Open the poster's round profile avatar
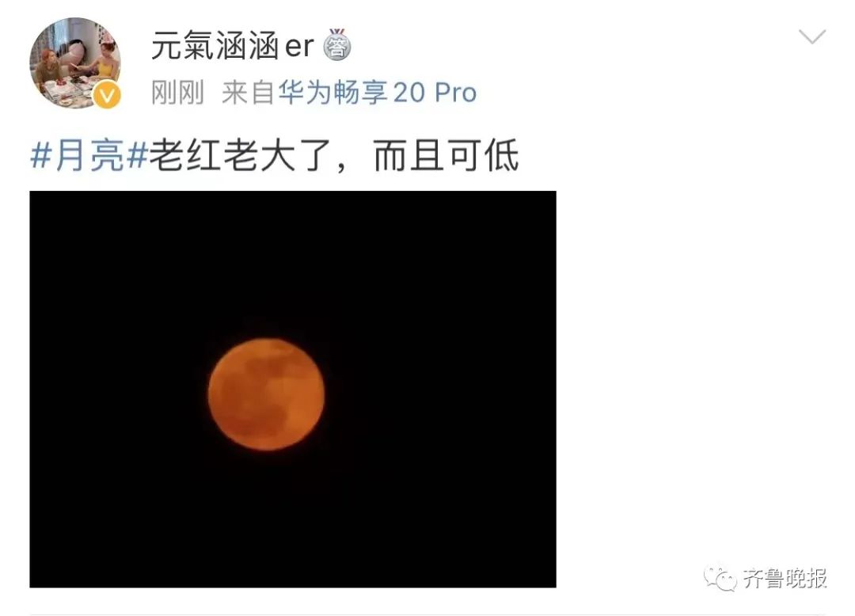This screenshot has width=855, height=616. (75, 63)
